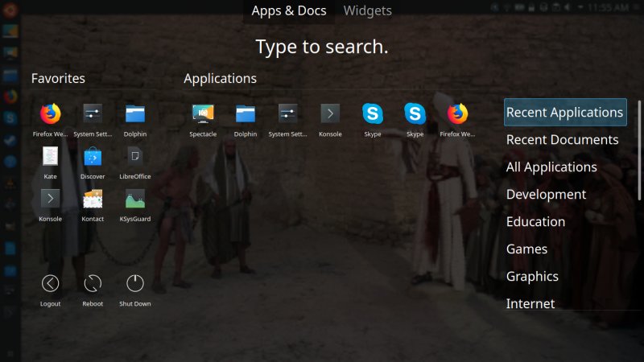
Task: Choose the Recent Documents category
Action: (x=562, y=140)
